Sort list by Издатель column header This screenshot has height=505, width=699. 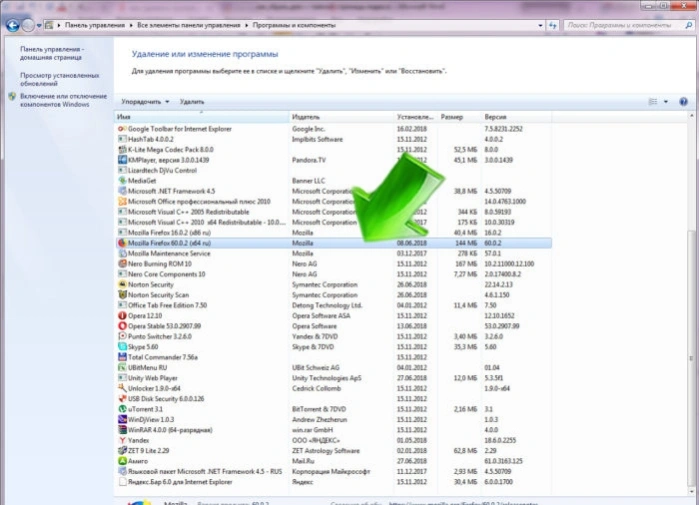tap(341, 117)
